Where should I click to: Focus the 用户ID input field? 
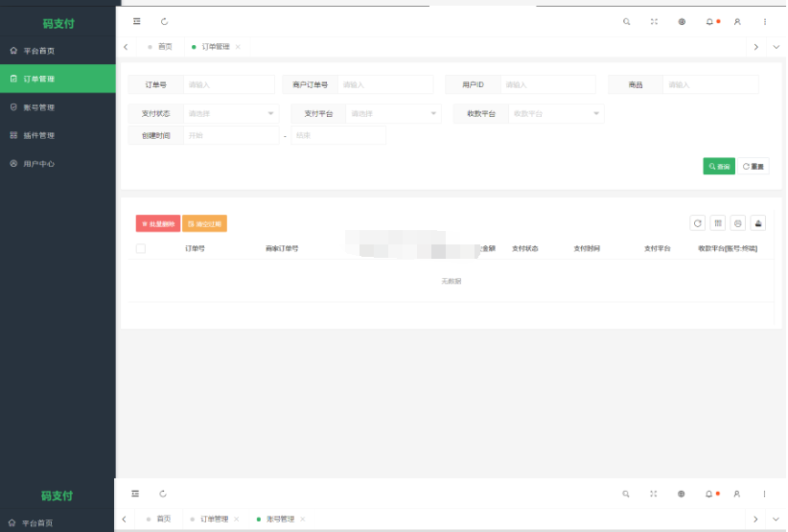pos(547,84)
